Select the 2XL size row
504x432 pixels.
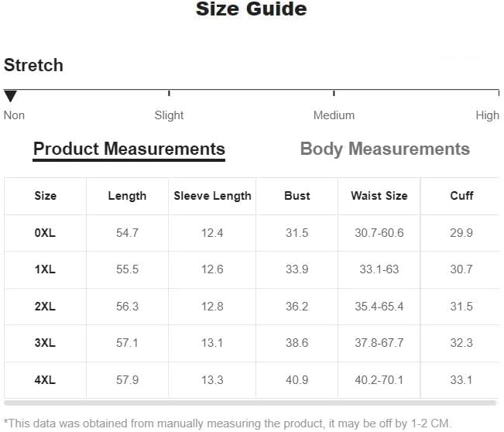pyautogui.click(x=252, y=307)
